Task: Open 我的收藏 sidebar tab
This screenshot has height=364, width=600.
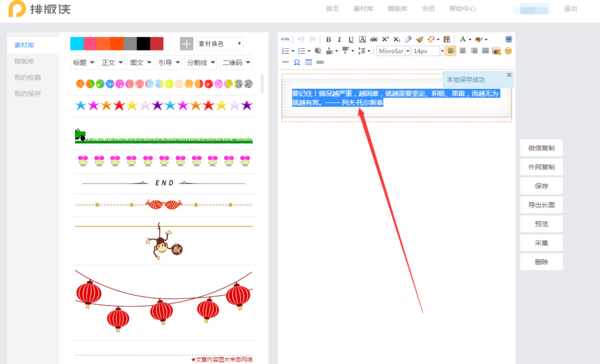Action: (28, 77)
